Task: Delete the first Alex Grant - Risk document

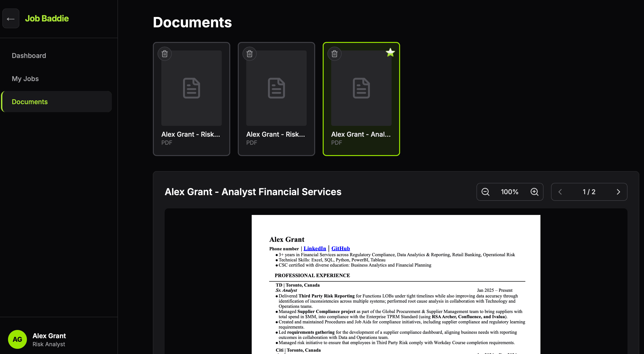Action: tap(164, 54)
